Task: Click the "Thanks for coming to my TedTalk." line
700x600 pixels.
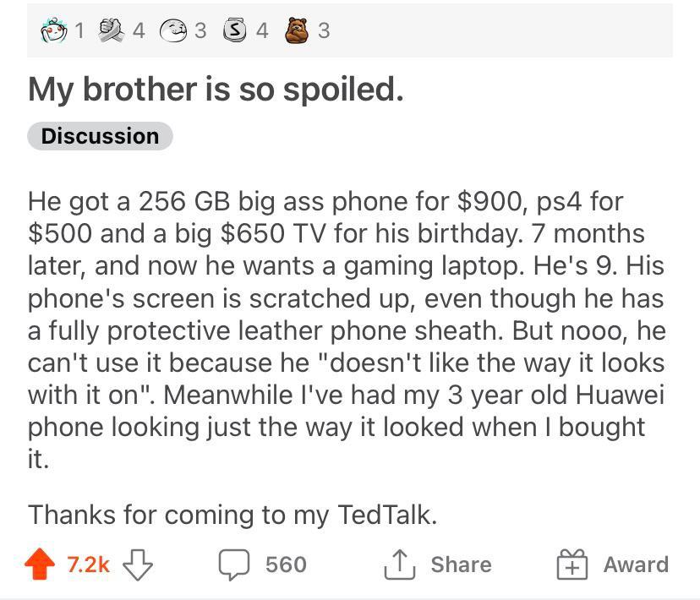Action: (x=232, y=515)
